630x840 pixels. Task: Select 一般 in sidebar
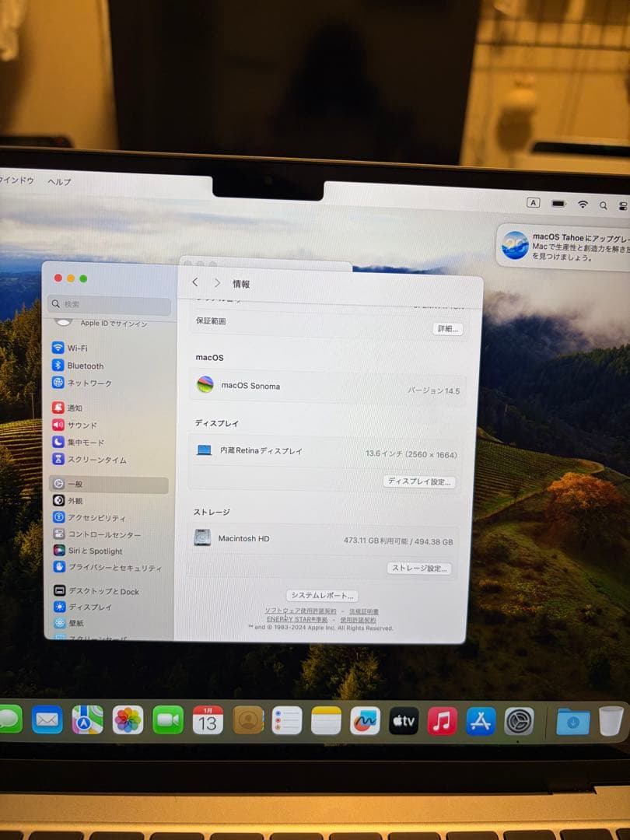pyautogui.click(x=109, y=485)
